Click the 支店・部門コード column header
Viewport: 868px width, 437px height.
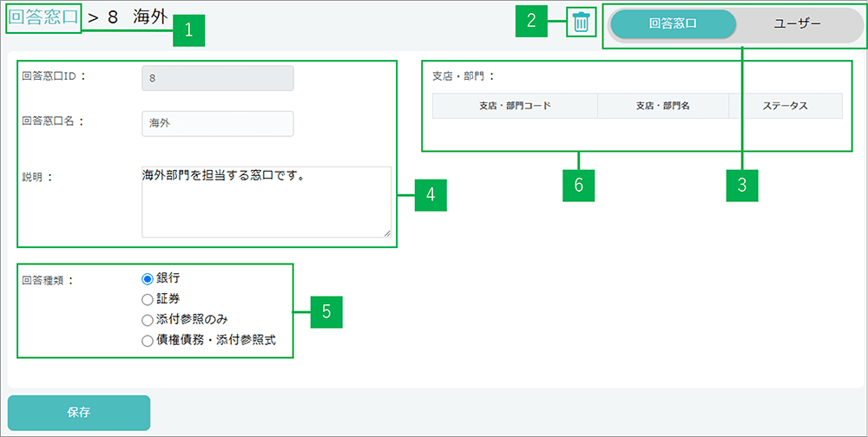(x=515, y=106)
